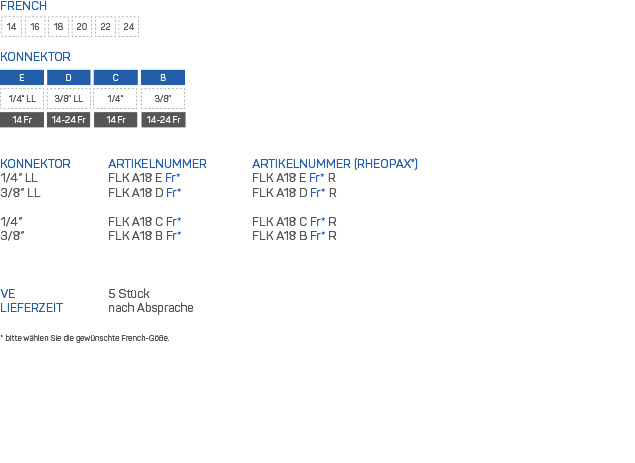Click the French size footnote text
Image resolution: width=635 pixels, height=463 pixels.
point(85,338)
